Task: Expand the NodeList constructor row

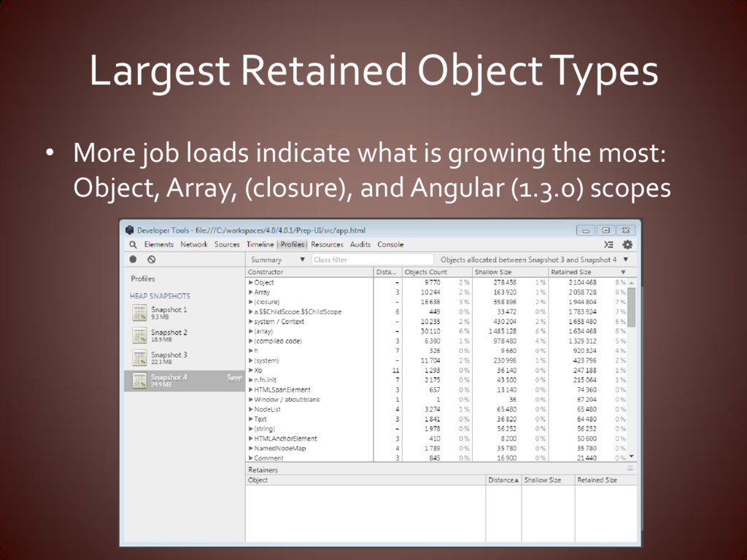Action: click(251, 409)
